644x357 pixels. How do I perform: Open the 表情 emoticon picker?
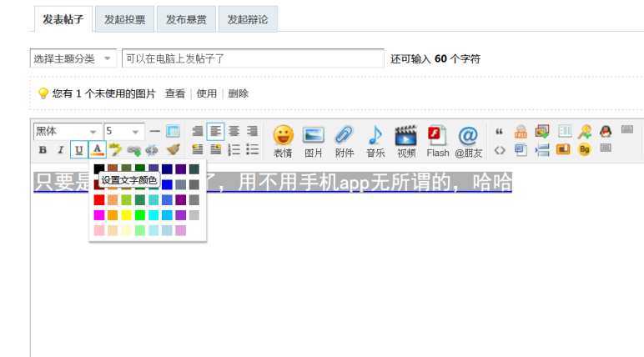283,139
